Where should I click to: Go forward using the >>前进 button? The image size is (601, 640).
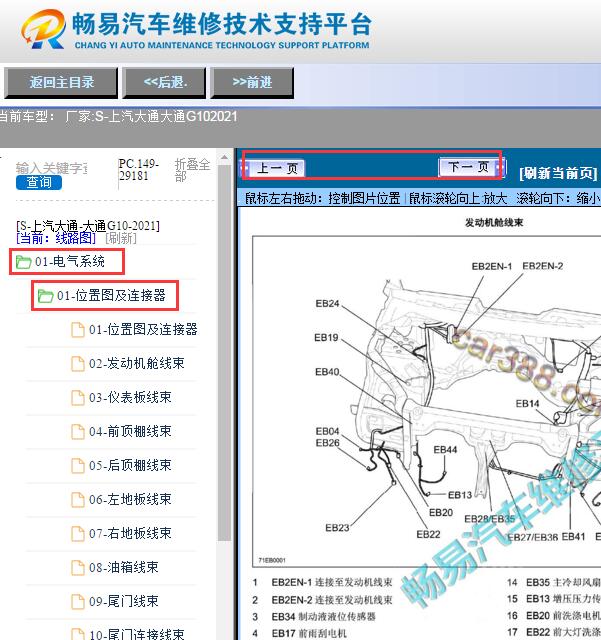[x=252, y=83]
